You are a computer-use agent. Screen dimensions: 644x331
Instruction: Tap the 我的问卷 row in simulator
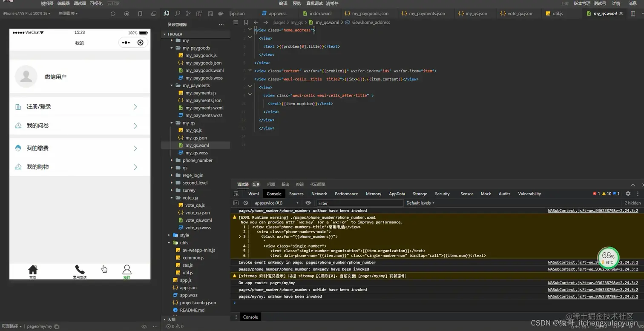(80, 126)
